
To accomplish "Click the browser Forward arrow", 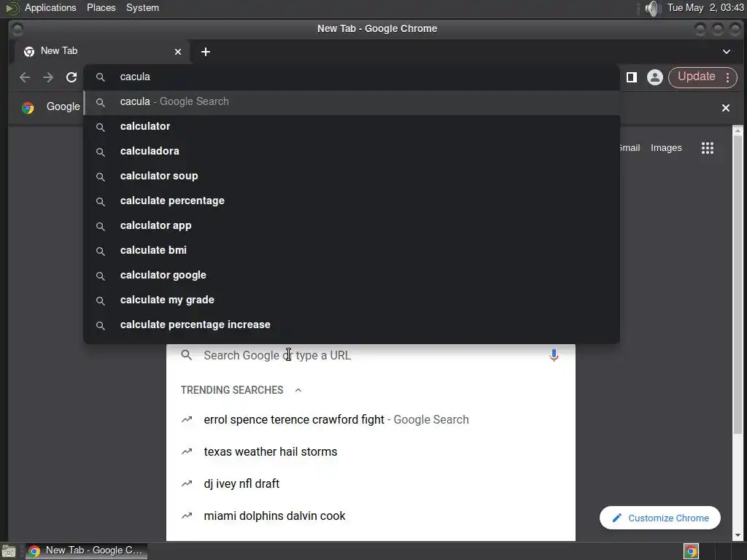I will pos(48,77).
